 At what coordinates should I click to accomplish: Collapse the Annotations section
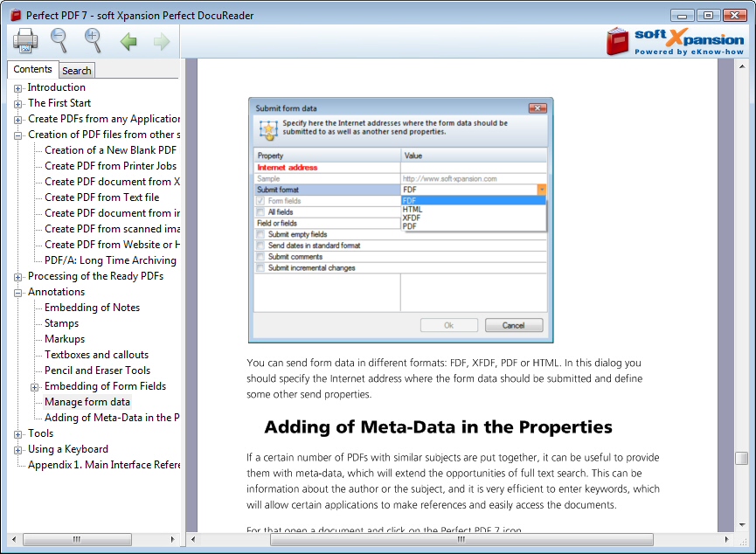click(x=18, y=293)
